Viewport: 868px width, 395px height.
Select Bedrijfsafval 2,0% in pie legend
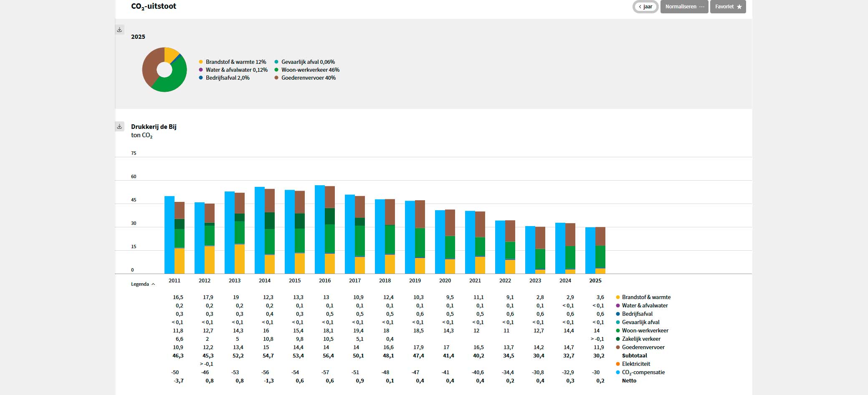[224, 78]
